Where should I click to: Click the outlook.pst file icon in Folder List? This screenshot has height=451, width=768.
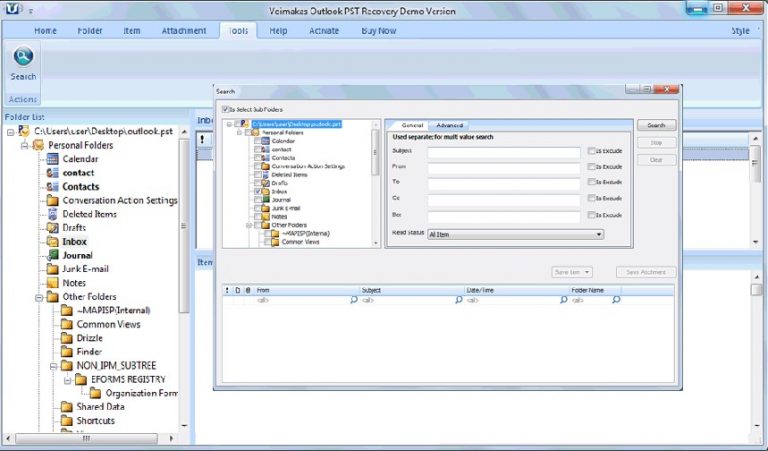24,131
